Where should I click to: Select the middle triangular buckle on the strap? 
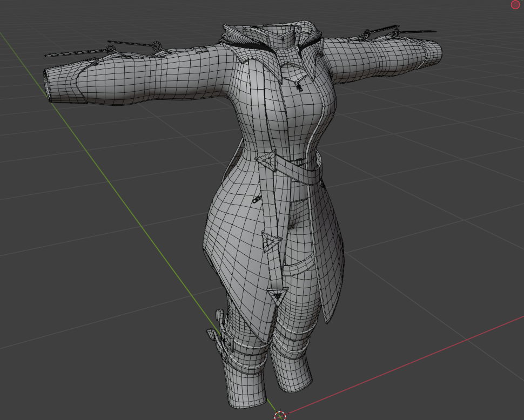271,242
